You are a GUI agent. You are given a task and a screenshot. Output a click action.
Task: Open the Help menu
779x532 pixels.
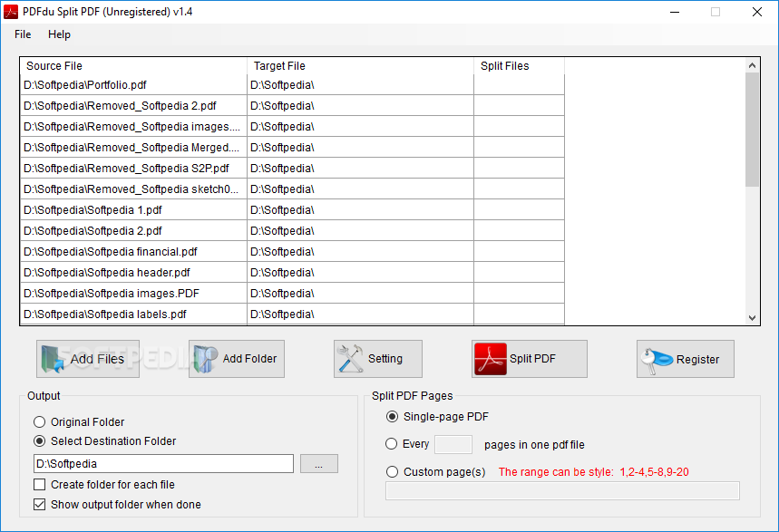click(x=59, y=34)
